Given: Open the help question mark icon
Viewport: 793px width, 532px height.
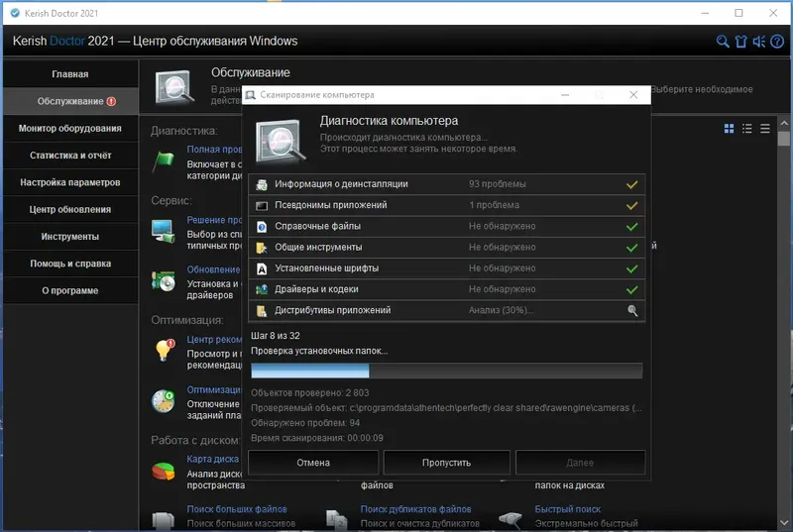Looking at the screenshot, I should click(777, 42).
